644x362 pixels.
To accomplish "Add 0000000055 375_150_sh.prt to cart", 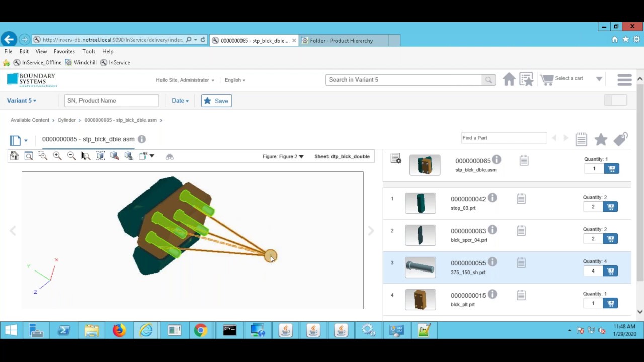I will click(x=610, y=271).
